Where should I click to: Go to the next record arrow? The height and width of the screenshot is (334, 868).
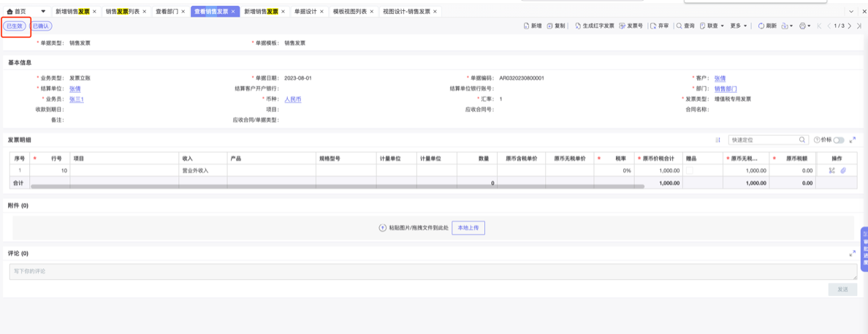849,26
